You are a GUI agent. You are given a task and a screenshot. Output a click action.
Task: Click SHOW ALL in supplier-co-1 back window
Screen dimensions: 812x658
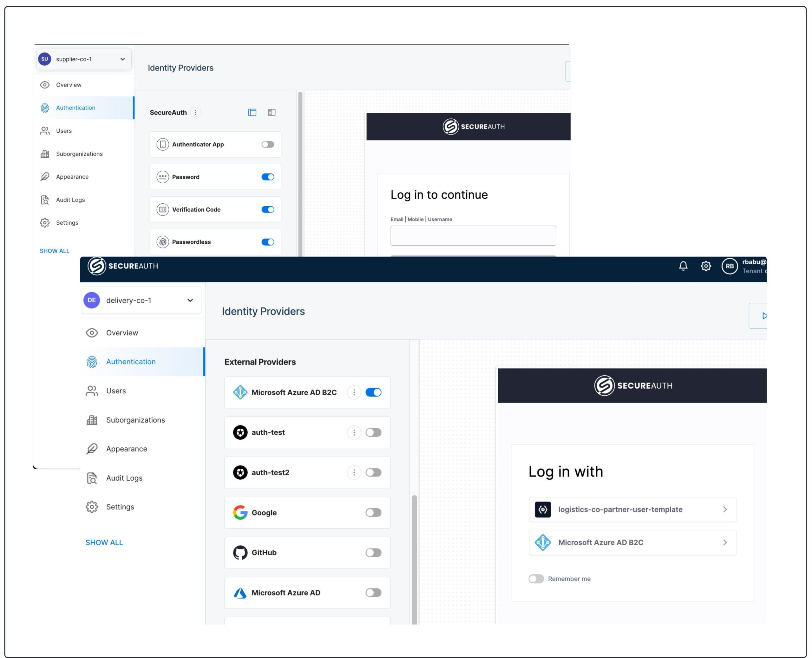[x=55, y=251]
